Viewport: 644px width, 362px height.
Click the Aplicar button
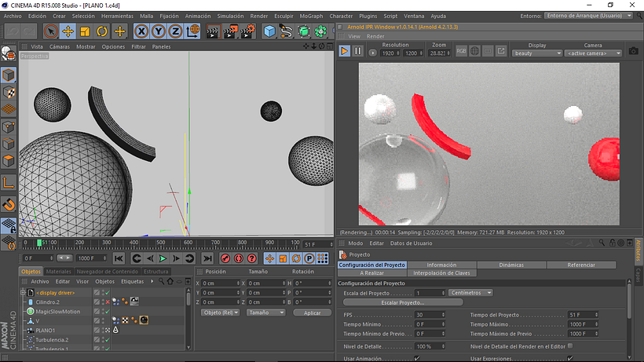[312, 313]
